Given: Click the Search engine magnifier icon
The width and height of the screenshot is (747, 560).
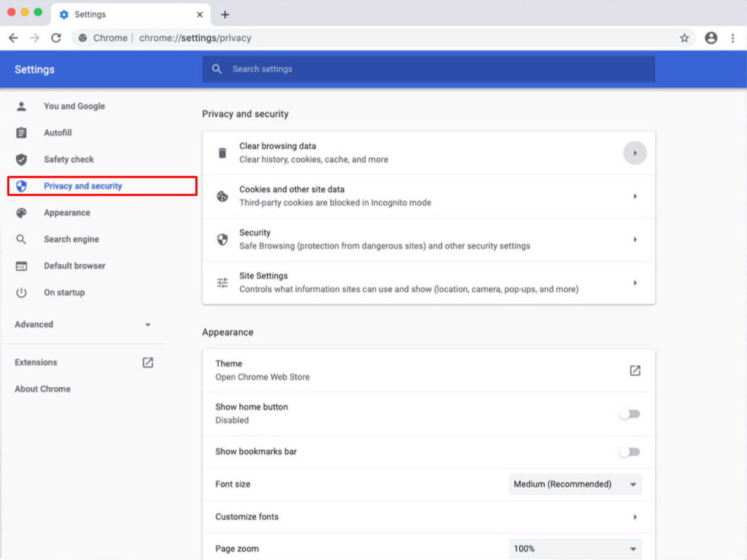Looking at the screenshot, I should pos(22,239).
